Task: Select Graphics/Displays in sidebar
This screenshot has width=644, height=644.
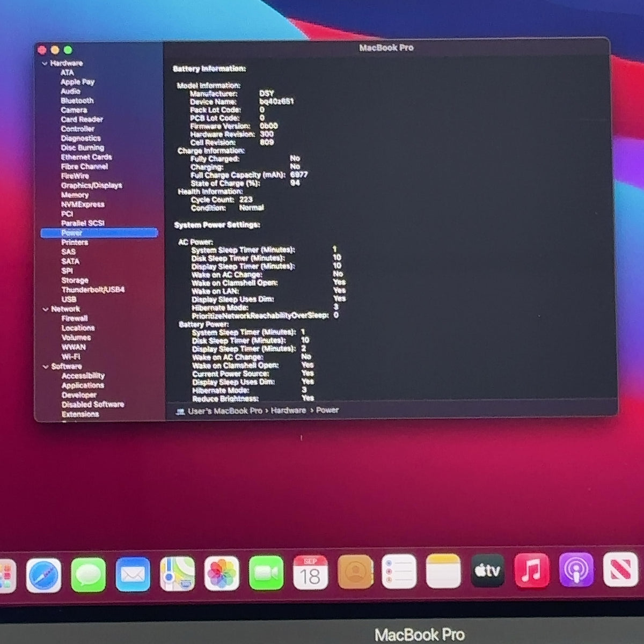Action: (91, 186)
